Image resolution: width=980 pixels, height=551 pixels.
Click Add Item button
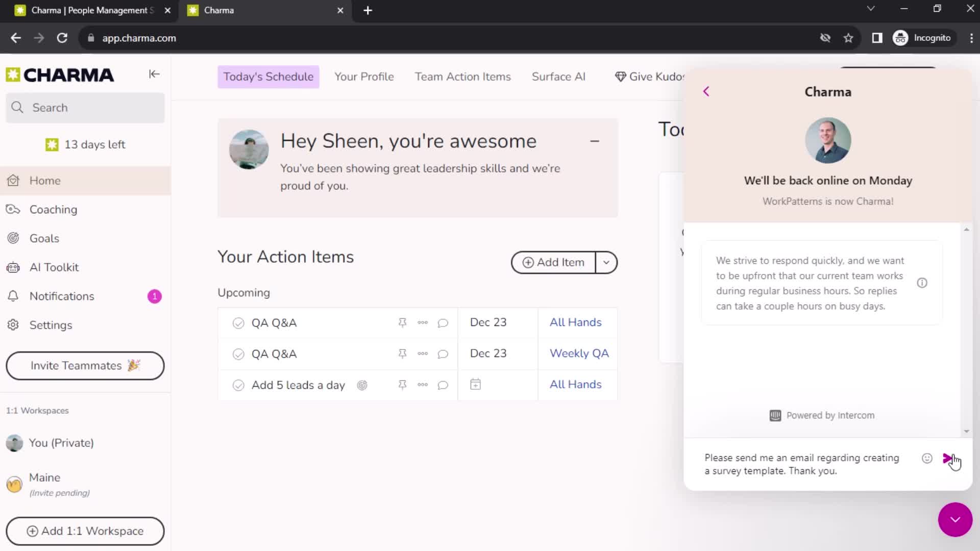tap(554, 262)
